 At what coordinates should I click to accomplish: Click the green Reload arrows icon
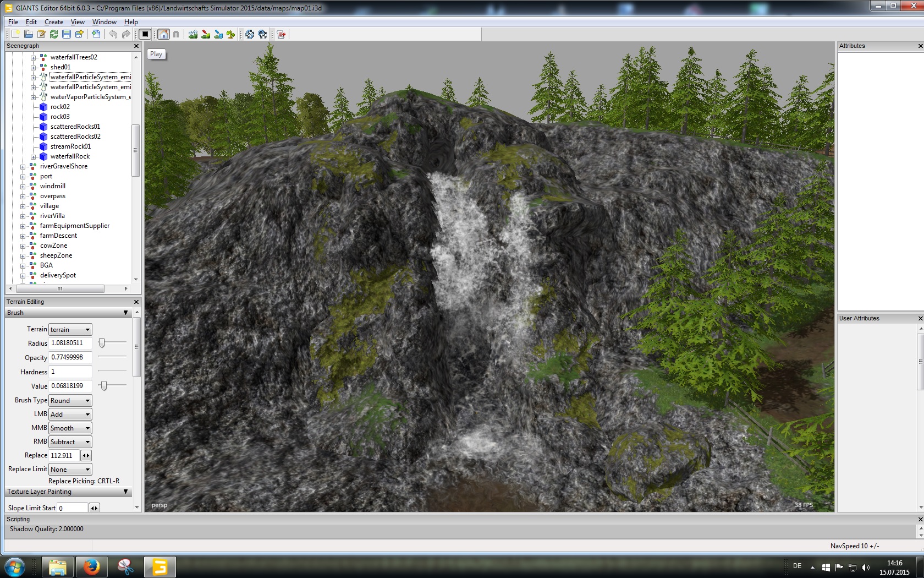coord(54,34)
